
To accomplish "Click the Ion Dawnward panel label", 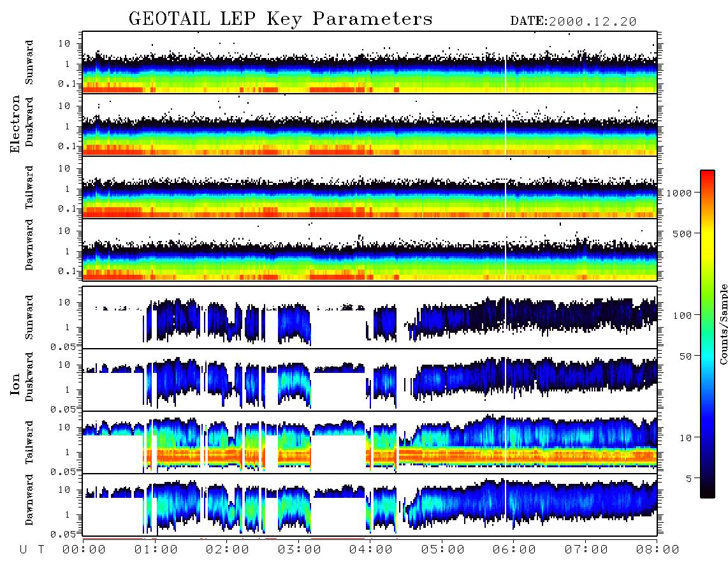I will coord(29,500).
